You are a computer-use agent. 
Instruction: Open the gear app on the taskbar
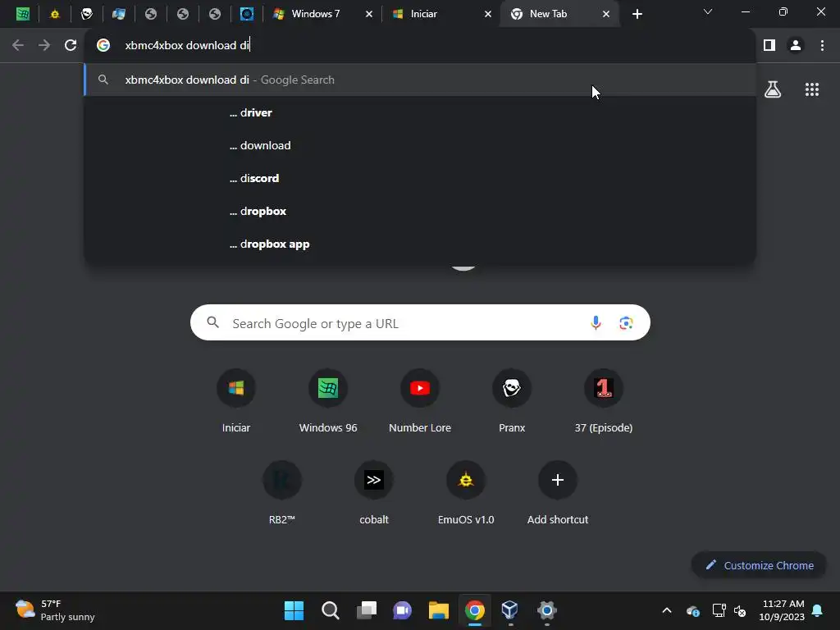pos(546,610)
